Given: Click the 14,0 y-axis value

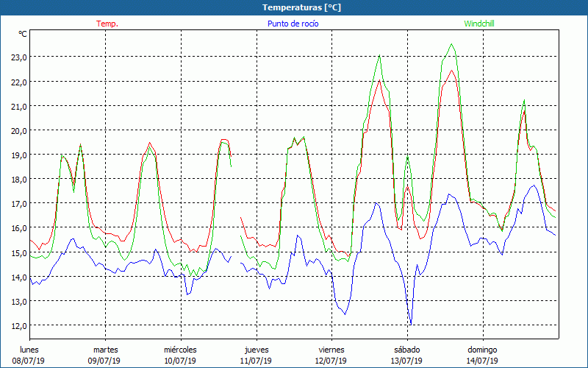Looking at the screenshot, I should [19, 277].
